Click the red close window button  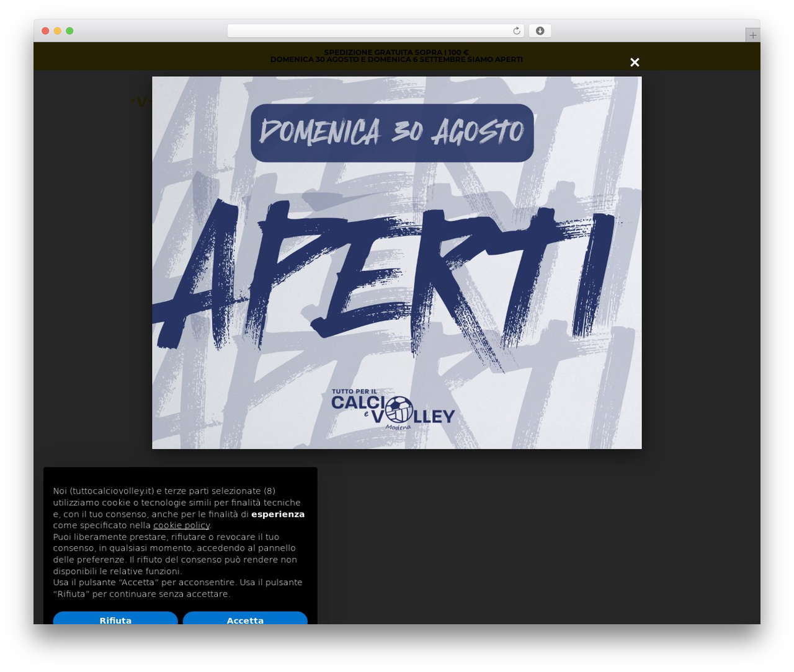click(x=45, y=31)
